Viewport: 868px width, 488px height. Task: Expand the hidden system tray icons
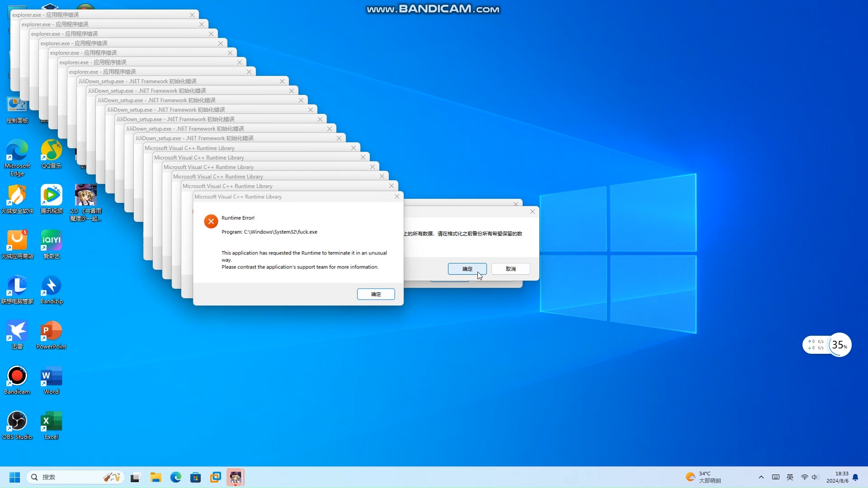click(761, 477)
